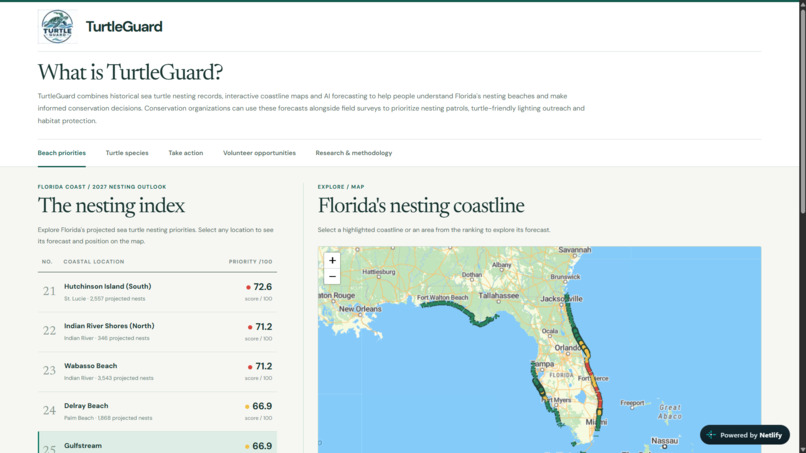Click the 71.2 score for Wabasso Beach
Screen dimensions: 806x453
click(x=264, y=366)
